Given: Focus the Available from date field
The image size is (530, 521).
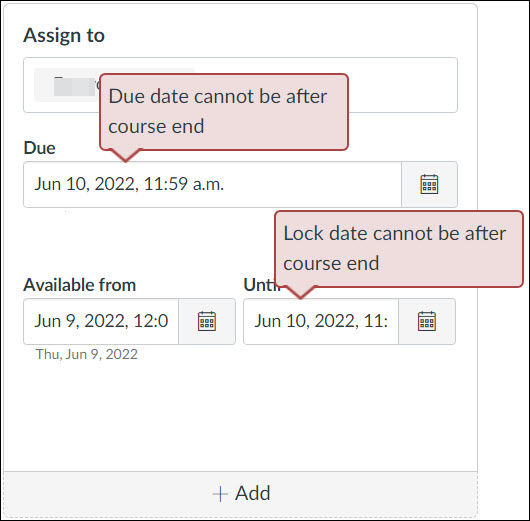Looking at the screenshot, I should click(x=101, y=321).
